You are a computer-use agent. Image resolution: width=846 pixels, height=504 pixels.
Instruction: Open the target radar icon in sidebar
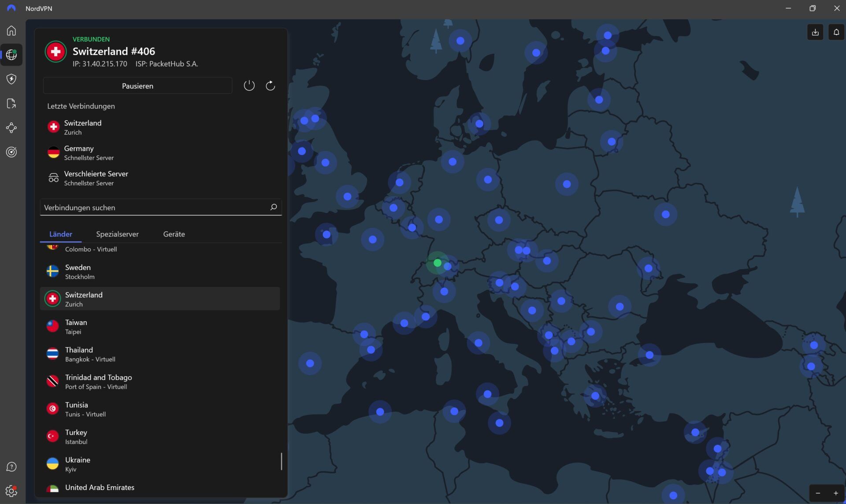point(11,152)
